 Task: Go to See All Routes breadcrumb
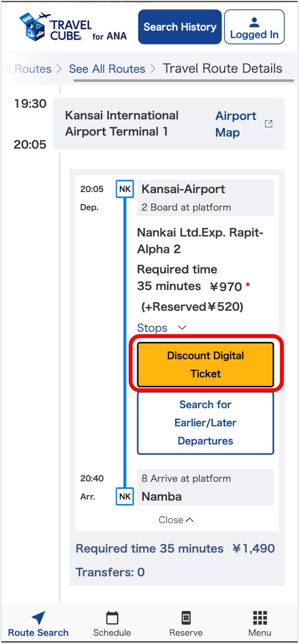click(107, 69)
